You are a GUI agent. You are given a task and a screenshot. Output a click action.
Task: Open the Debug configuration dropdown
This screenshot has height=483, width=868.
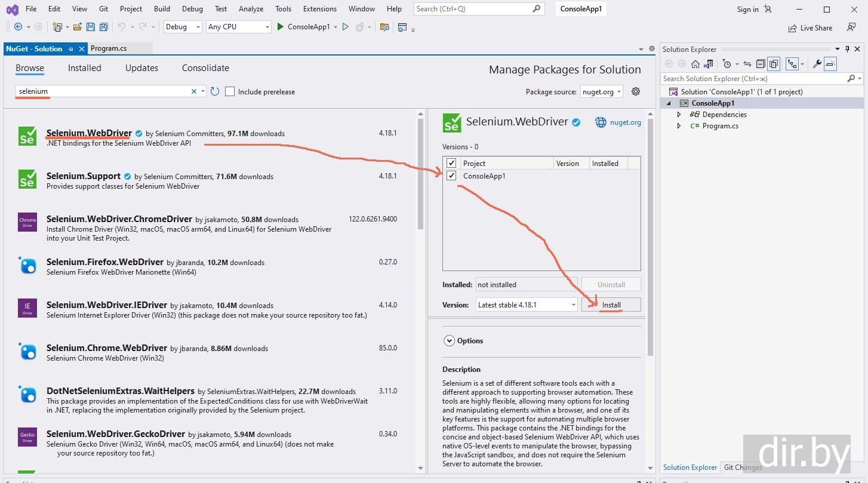tap(182, 27)
